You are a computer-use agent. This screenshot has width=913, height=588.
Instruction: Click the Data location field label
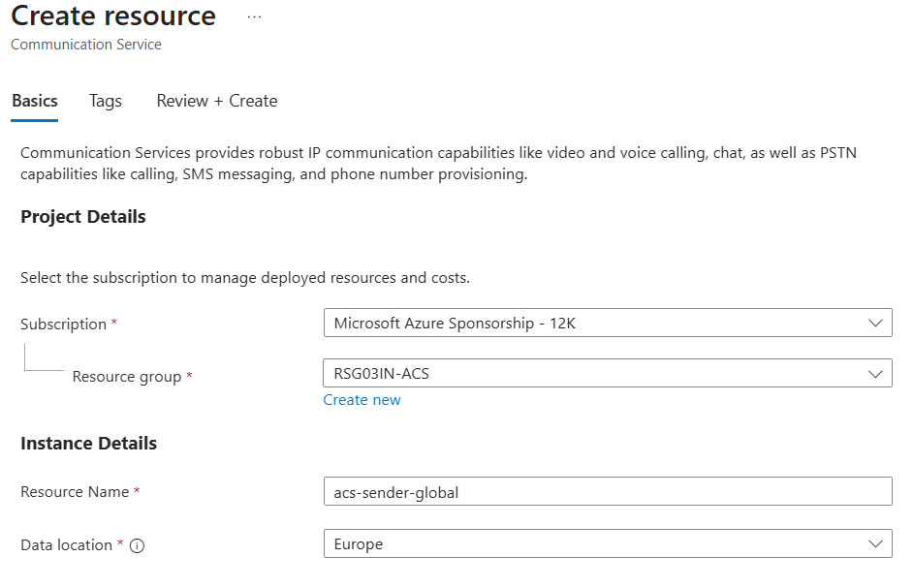pyautogui.click(x=66, y=545)
